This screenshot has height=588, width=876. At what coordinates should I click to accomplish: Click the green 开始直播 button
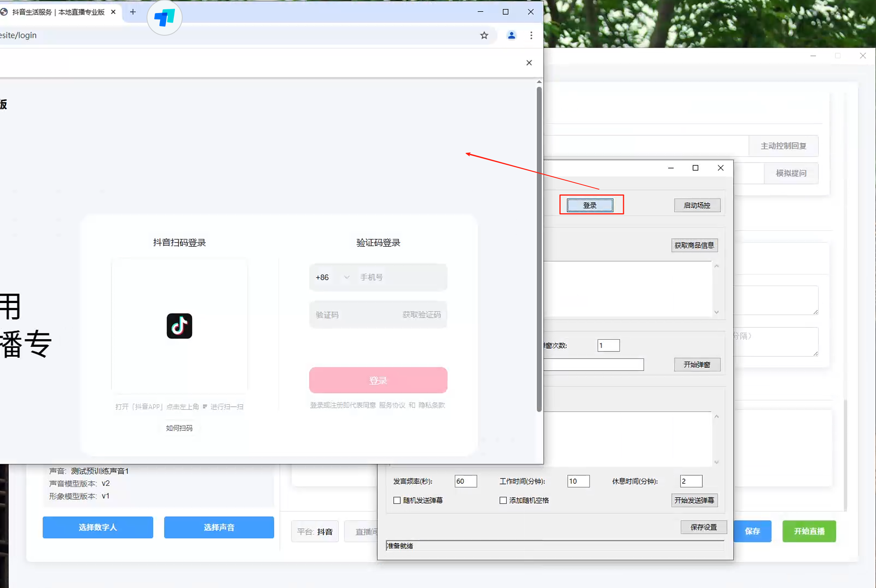coord(809,531)
